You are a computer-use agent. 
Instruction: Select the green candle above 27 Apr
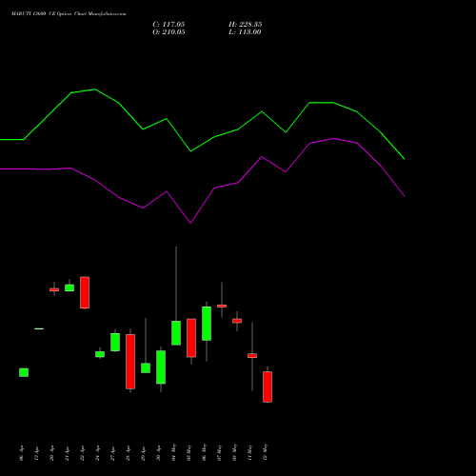point(115,342)
